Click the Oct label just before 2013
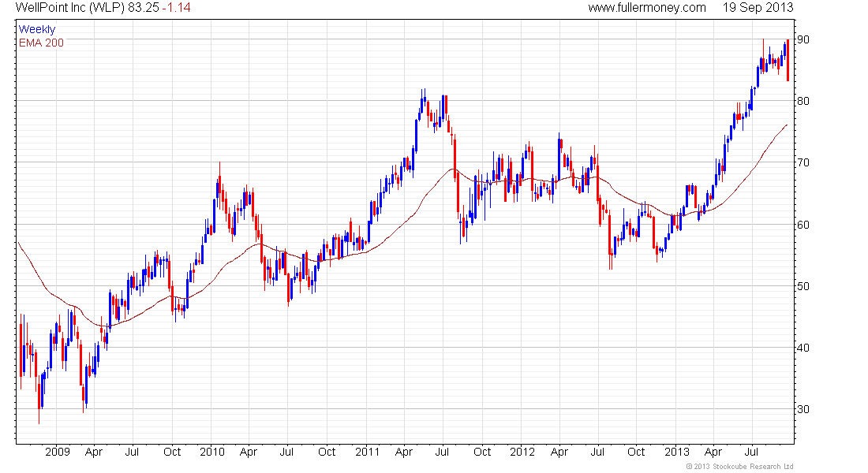 [636, 452]
